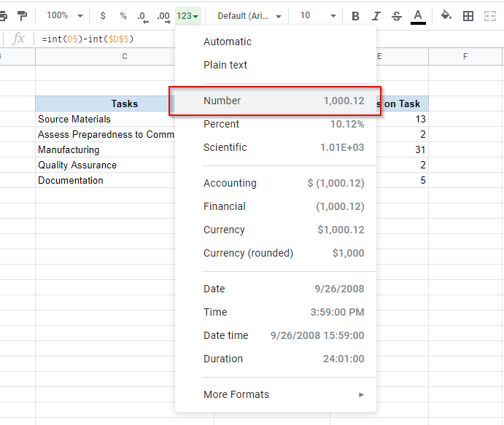Increase decimal places button
504x425 pixels.
(x=163, y=15)
